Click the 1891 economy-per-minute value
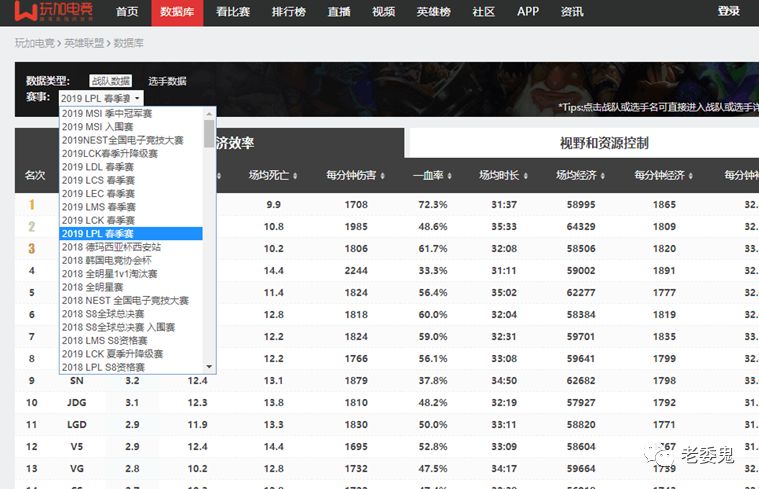 pos(664,271)
